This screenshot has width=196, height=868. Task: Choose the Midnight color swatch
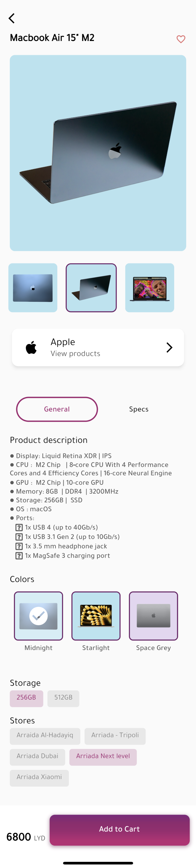click(38, 616)
